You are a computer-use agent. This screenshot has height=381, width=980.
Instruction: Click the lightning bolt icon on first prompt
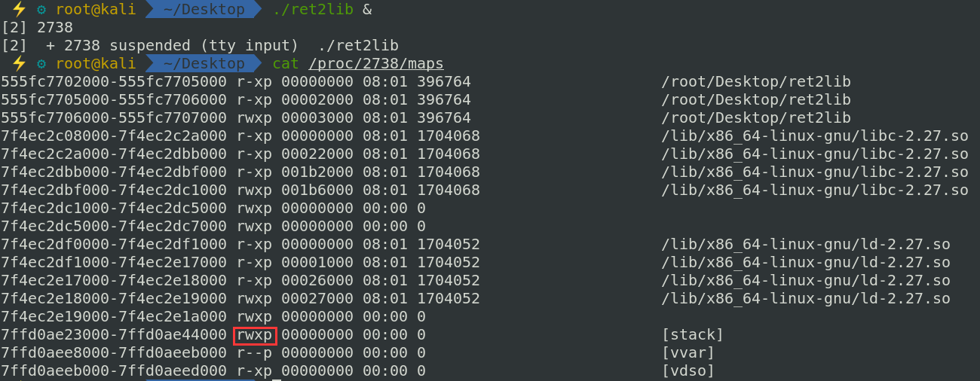pyautogui.click(x=19, y=10)
